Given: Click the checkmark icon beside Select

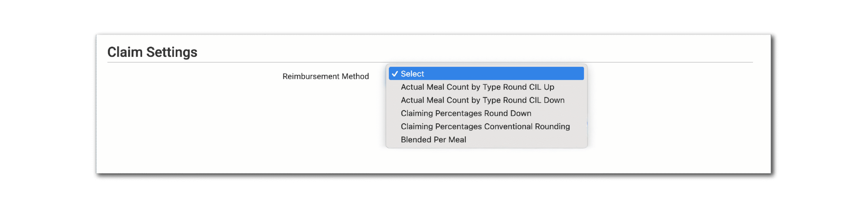Looking at the screenshot, I should point(395,74).
